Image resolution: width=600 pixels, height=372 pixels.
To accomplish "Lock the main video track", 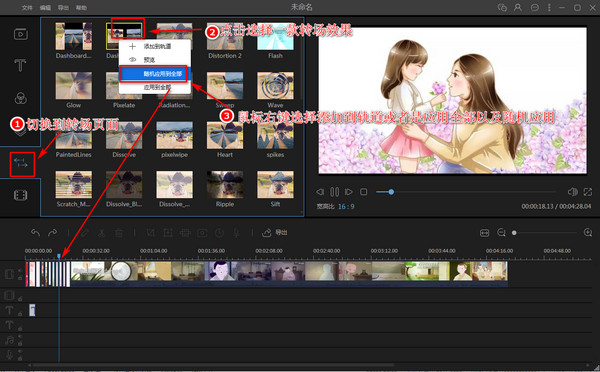I will (20, 278).
